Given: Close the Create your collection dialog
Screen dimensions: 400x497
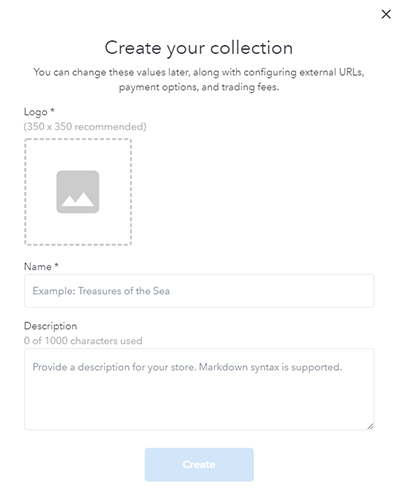Looking at the screenshot, I should [x=386, y=14].
